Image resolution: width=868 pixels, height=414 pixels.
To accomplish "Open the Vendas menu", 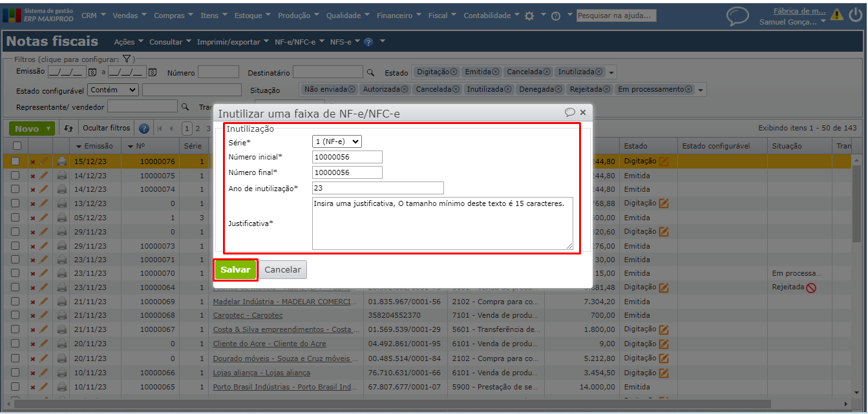I will pyautogui.click(x=130, y=16).
